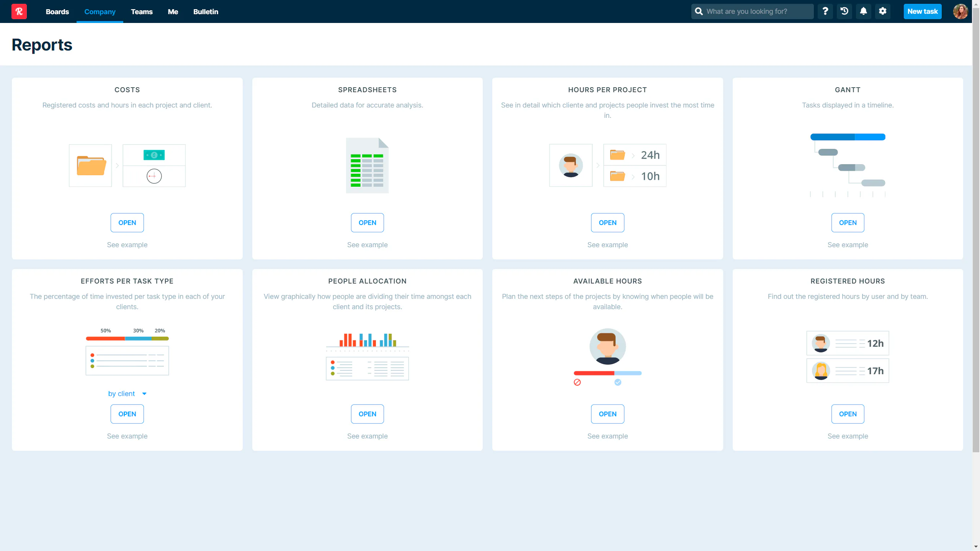Open the settings gear icon
This screenshot has width=980, height=551.
[x=882, y=11]
